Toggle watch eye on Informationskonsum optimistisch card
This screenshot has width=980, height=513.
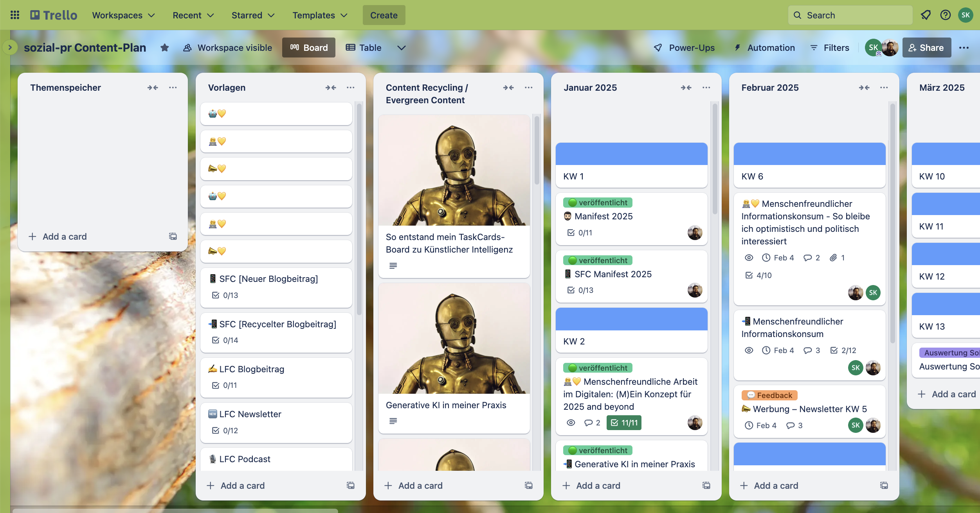pos(749,258)
